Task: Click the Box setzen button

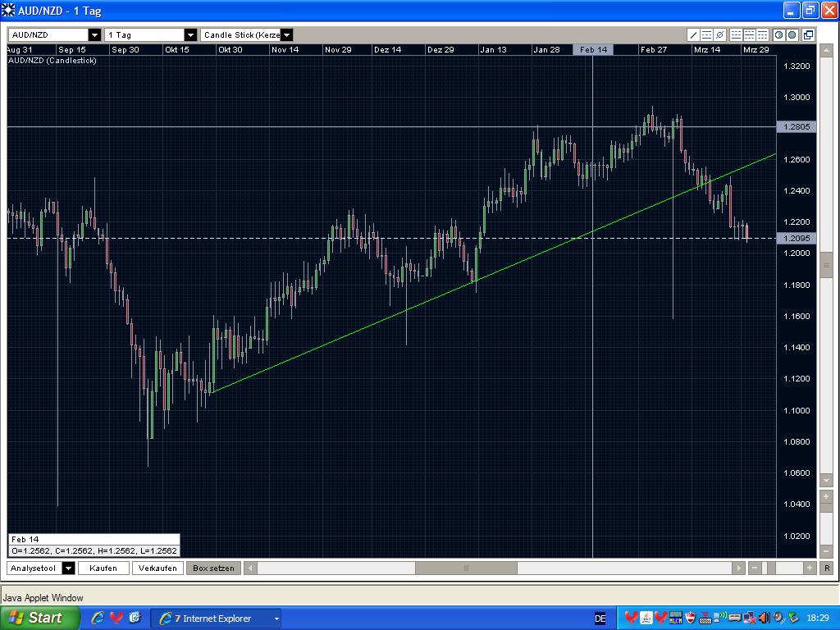Action: click(213, 568)
